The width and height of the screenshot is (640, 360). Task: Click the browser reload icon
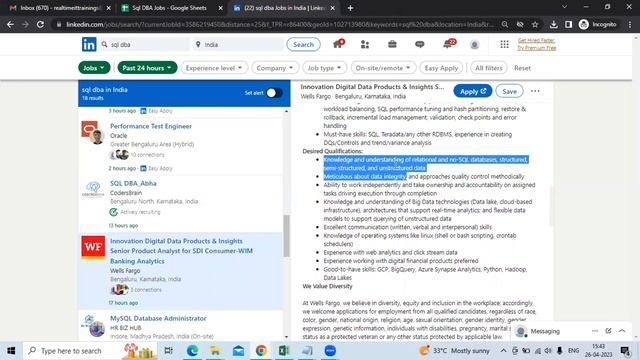coord(40,24)
